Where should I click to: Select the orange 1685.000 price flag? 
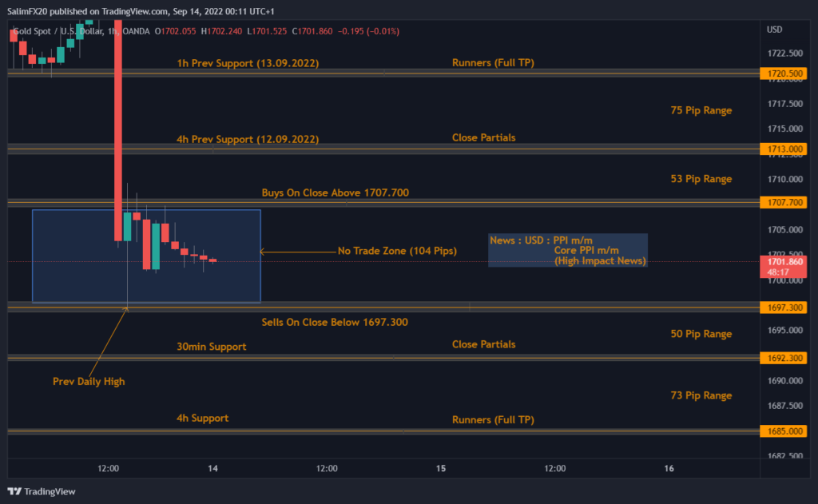(783, 431)
